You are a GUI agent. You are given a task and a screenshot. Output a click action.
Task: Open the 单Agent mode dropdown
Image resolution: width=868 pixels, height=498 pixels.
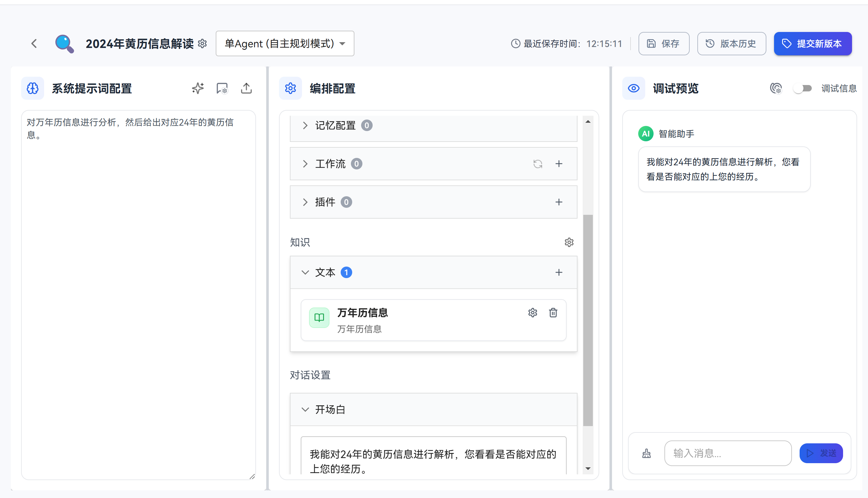285,44
